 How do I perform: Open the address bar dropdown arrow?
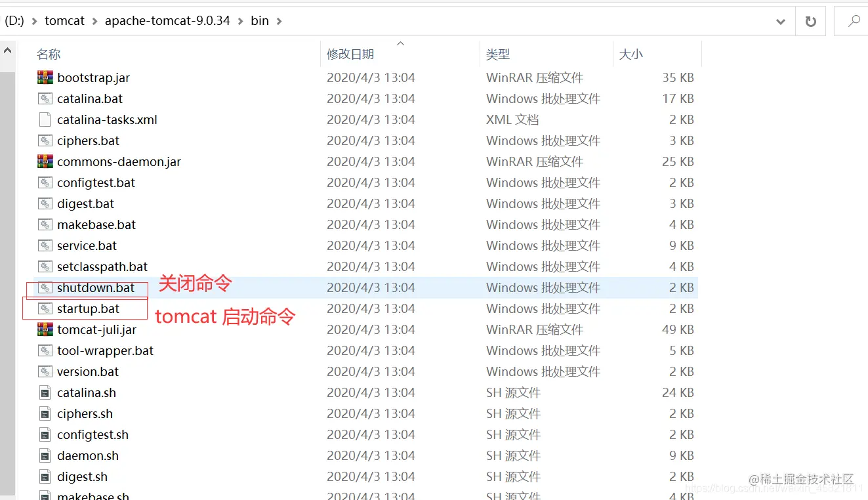click(x=781, y=20)
